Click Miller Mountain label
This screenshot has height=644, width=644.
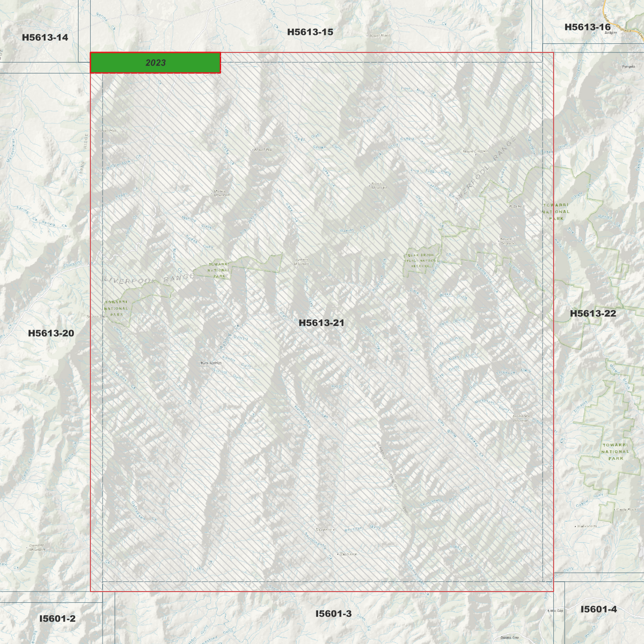221,193
